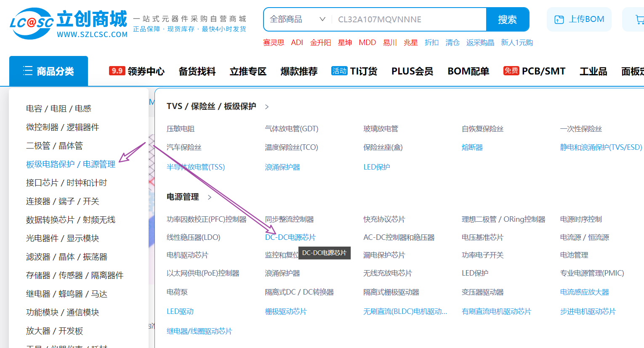
Task: Click the LCSC 立创商城 logo
Action: 68,24
